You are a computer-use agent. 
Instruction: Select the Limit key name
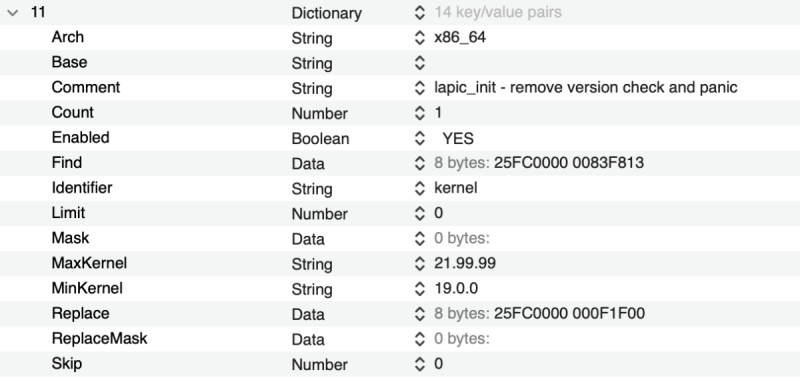68,213
